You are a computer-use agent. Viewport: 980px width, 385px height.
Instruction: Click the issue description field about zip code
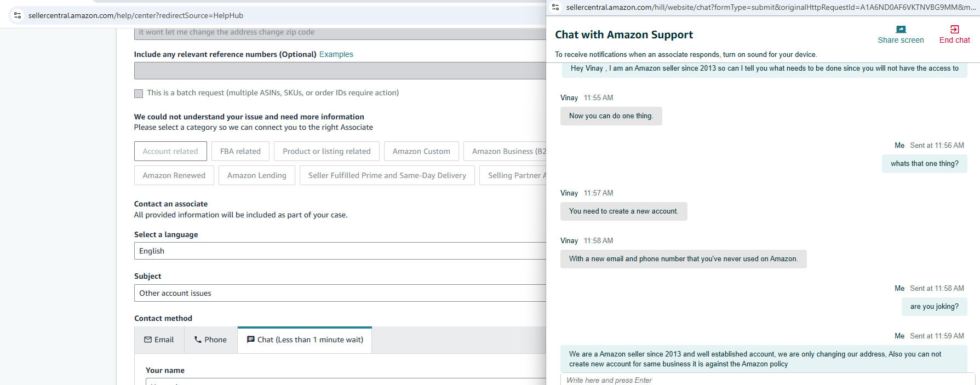coord(340,33)
